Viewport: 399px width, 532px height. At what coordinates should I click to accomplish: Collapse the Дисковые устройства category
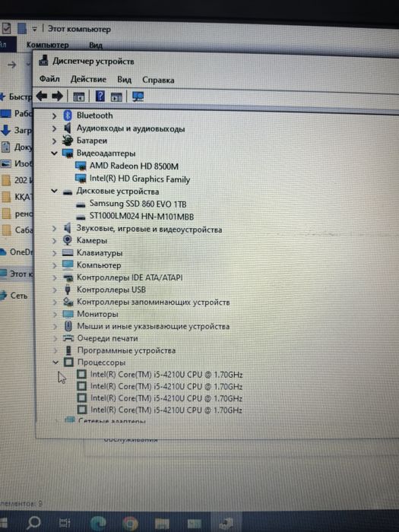pos(54,192)
